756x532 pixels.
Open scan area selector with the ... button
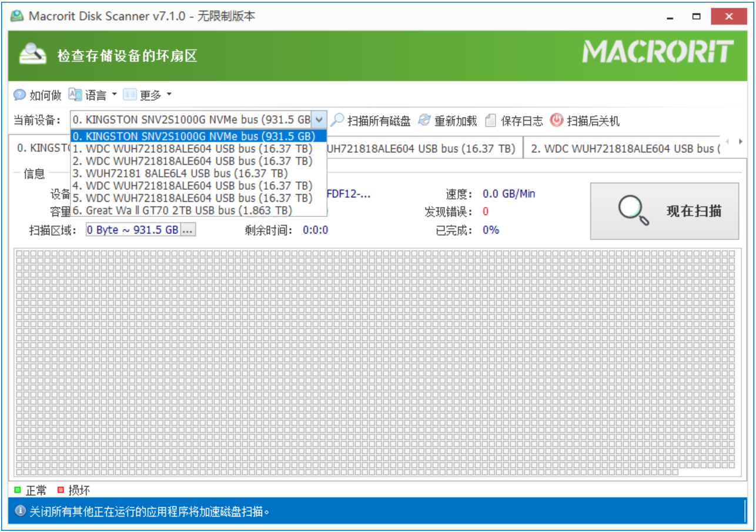(x=188, y=230)
